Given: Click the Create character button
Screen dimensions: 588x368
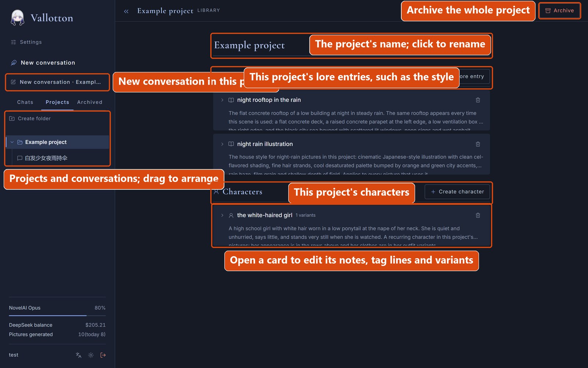Looking at the screenshot, I should [457, 192].
